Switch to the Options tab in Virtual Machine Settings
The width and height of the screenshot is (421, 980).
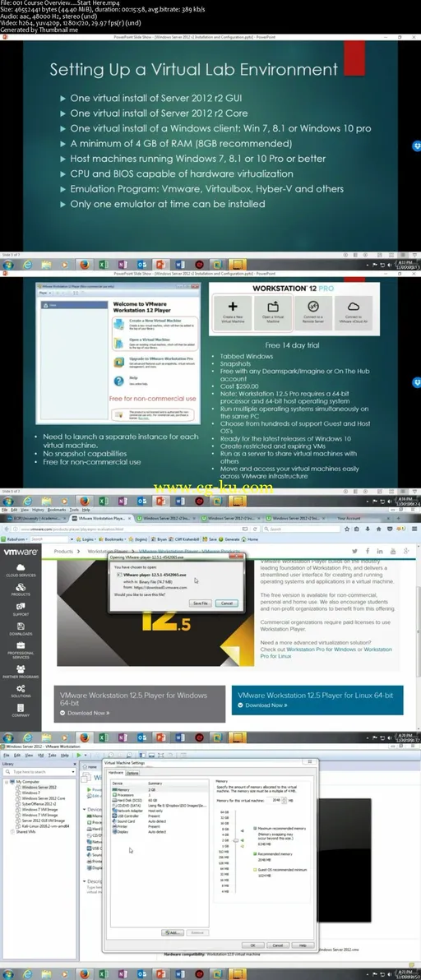pos(132,773)
